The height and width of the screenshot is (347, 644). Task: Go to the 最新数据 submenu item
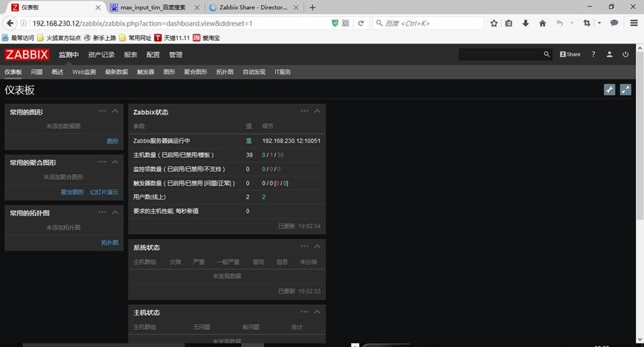(x=116, y=72)
